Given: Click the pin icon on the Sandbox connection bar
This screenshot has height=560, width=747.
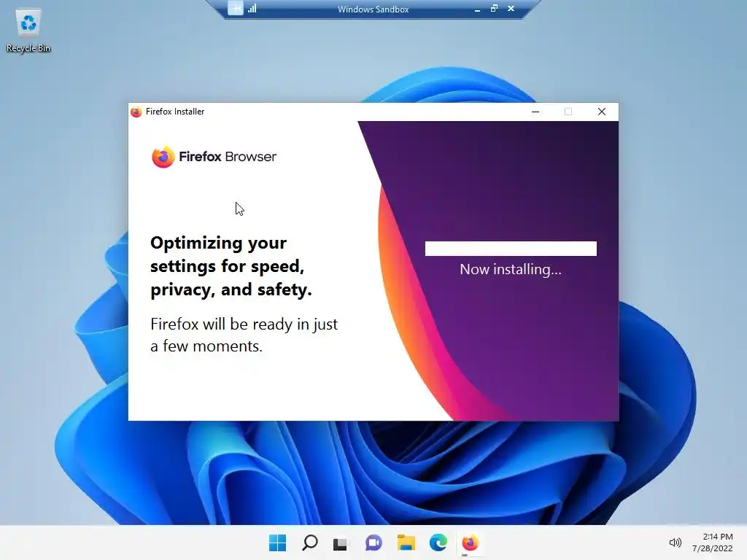Looking at the screenshot, I should (x=236, y=8).
